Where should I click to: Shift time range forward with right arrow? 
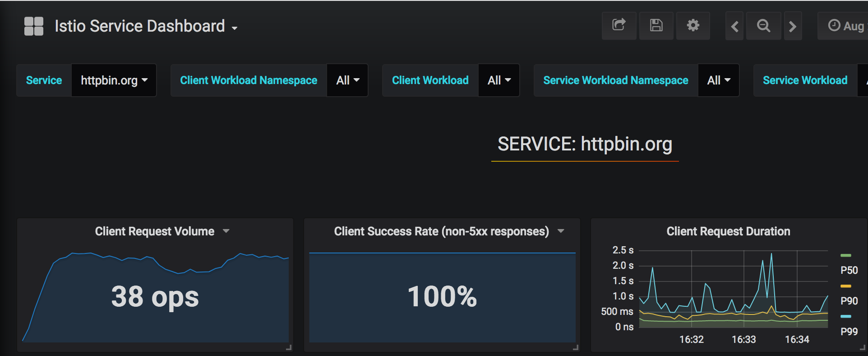[793, 26]
